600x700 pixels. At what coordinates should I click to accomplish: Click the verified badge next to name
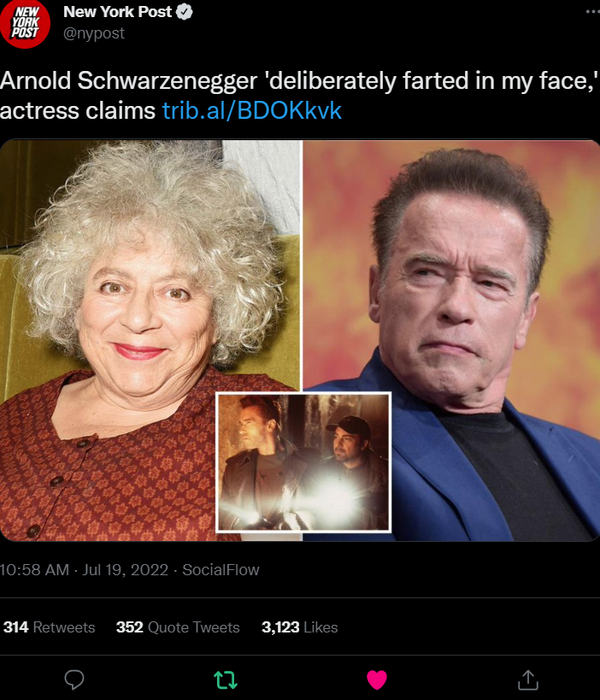(x=185, y=12)
